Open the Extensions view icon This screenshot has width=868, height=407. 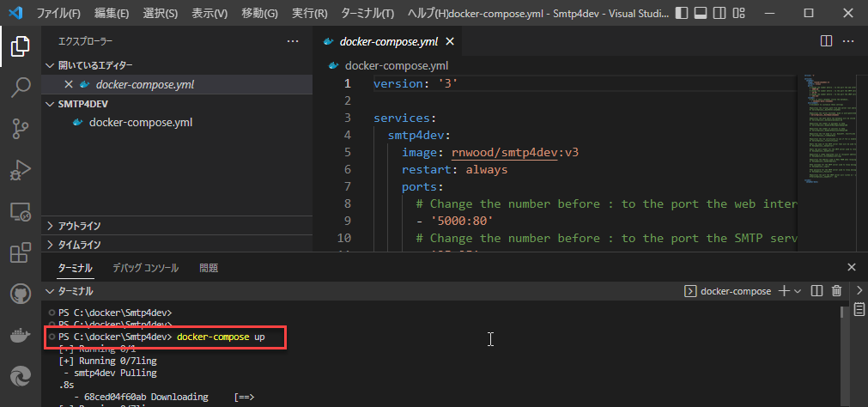(20, 252)
